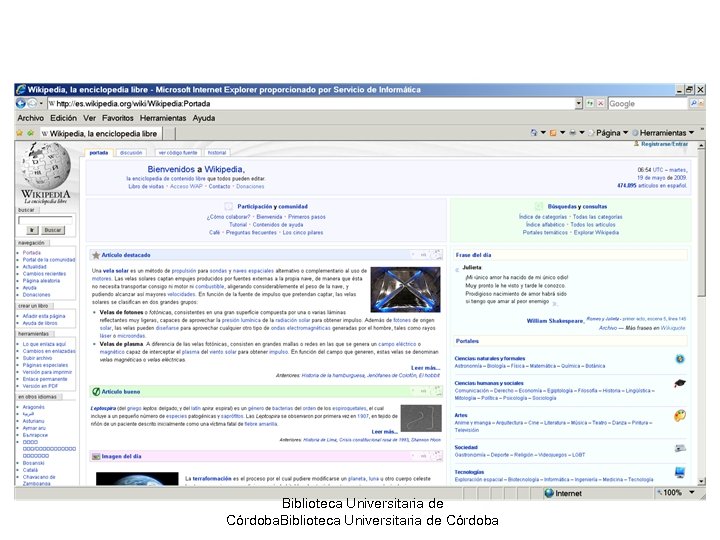The height and width of the screenshot is (540, 720).
Task: Open recent pages dropdown beside navigation arrows
Action: coord(41,104)
